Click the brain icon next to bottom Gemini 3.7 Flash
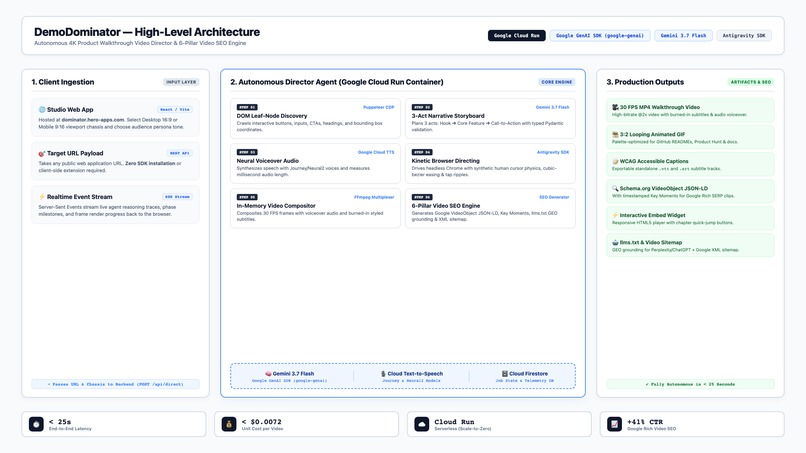This screenshot has height=453, width=806. (x=268, y=374)
